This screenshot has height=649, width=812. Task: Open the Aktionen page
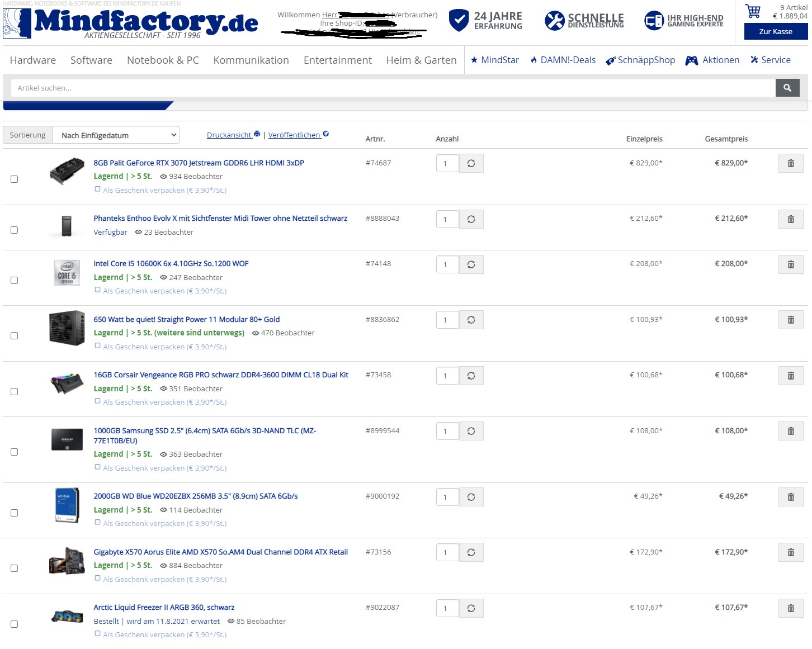click(x=712, y=60)
